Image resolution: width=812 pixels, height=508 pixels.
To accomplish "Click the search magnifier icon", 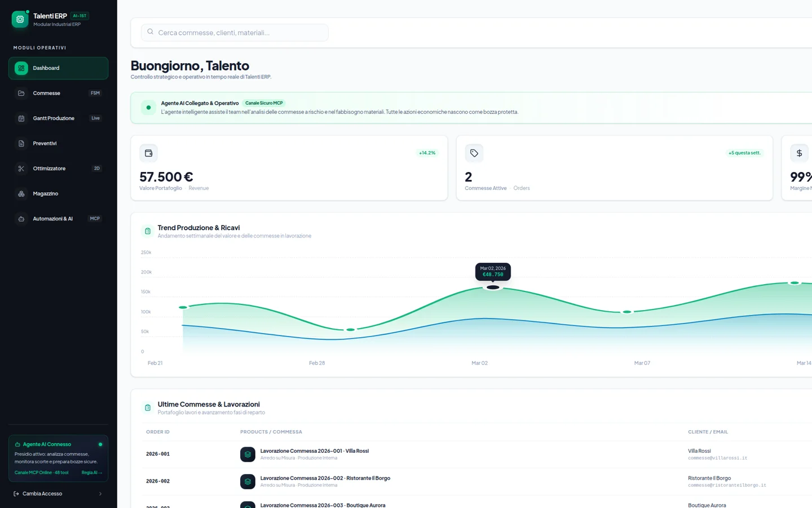I will (150, 32).
